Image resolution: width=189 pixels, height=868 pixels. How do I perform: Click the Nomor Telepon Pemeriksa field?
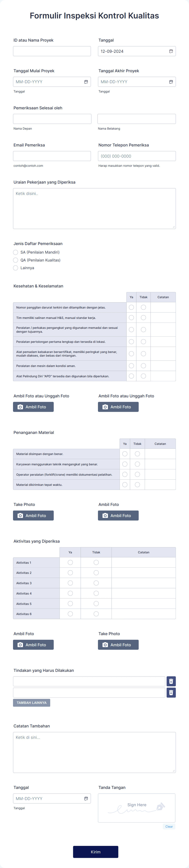(x=136, y=156)
